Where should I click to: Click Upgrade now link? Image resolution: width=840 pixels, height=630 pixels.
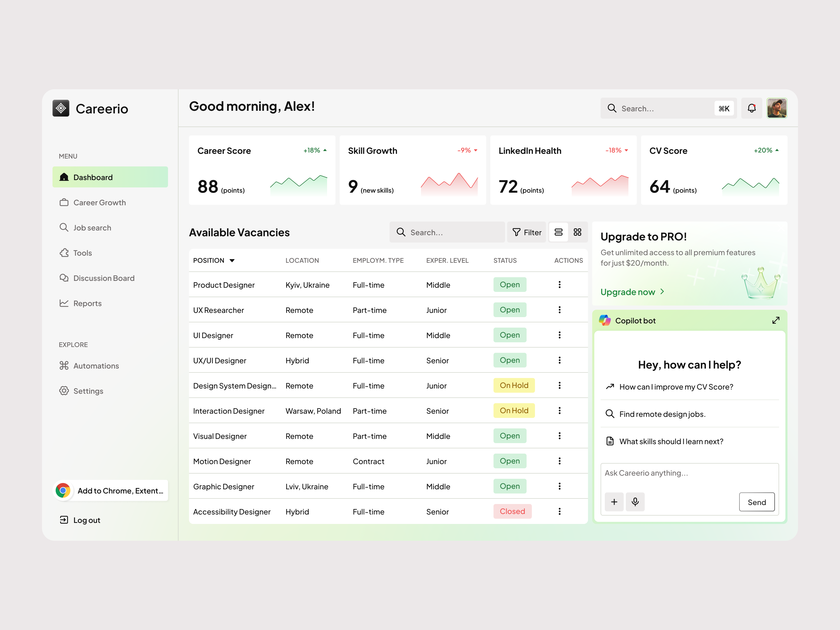632,292
